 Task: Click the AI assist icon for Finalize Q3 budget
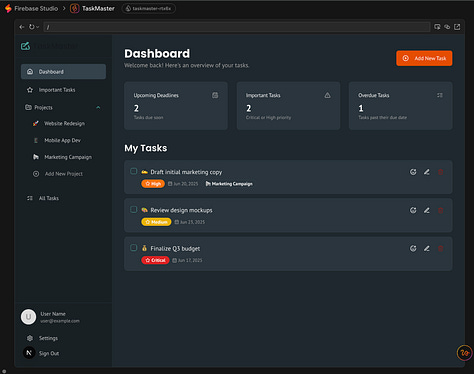point(413,249)
